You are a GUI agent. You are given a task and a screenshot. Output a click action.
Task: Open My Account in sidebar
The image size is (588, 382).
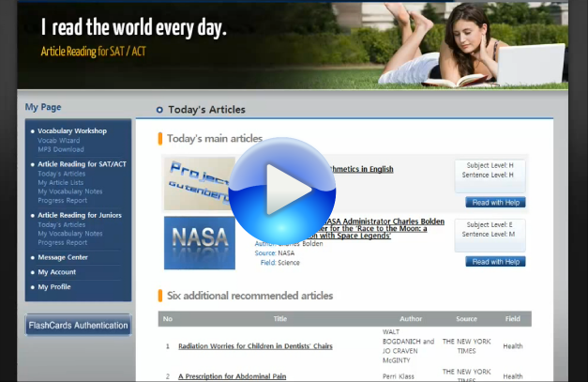coord(56,272)
